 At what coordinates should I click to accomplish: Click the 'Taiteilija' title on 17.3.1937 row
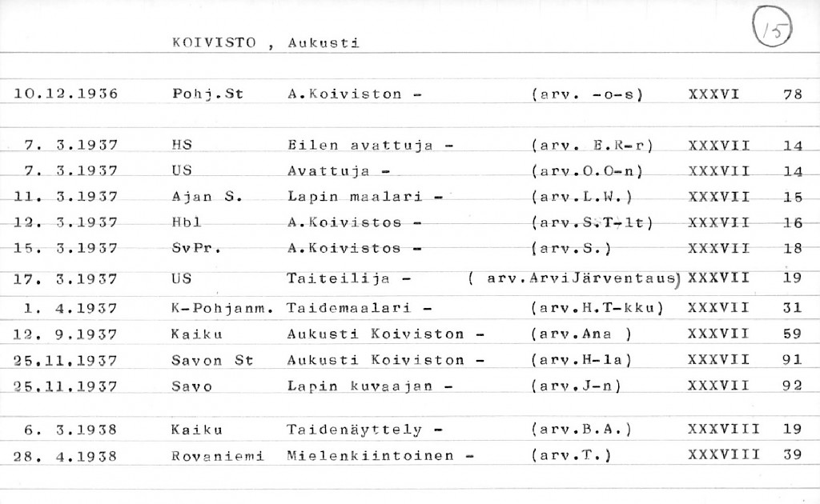point(338,279)
